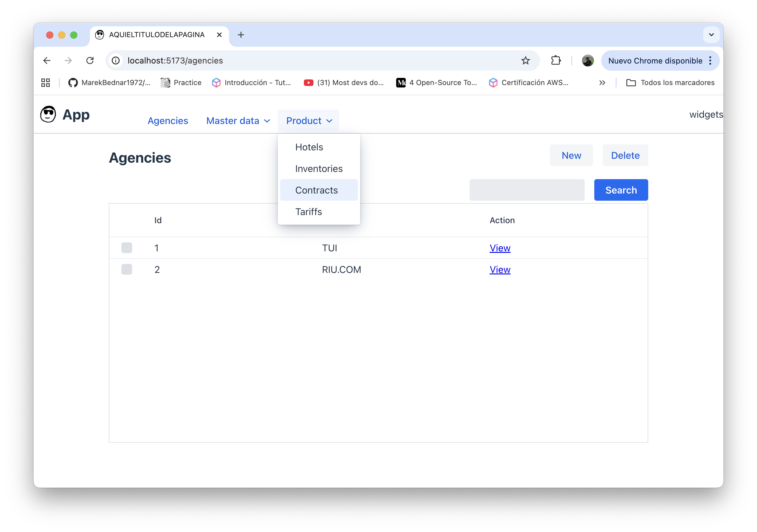Viewport: 757px width, 532px height.
Task: Reload the current page
Action: pyautogui.click(x=90, y=61)
